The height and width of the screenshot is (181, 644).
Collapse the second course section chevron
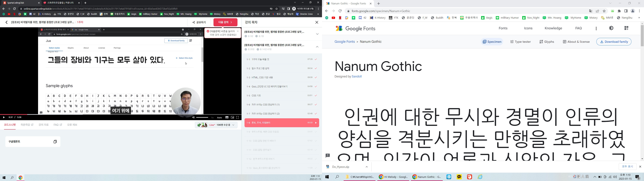point(317,47)
